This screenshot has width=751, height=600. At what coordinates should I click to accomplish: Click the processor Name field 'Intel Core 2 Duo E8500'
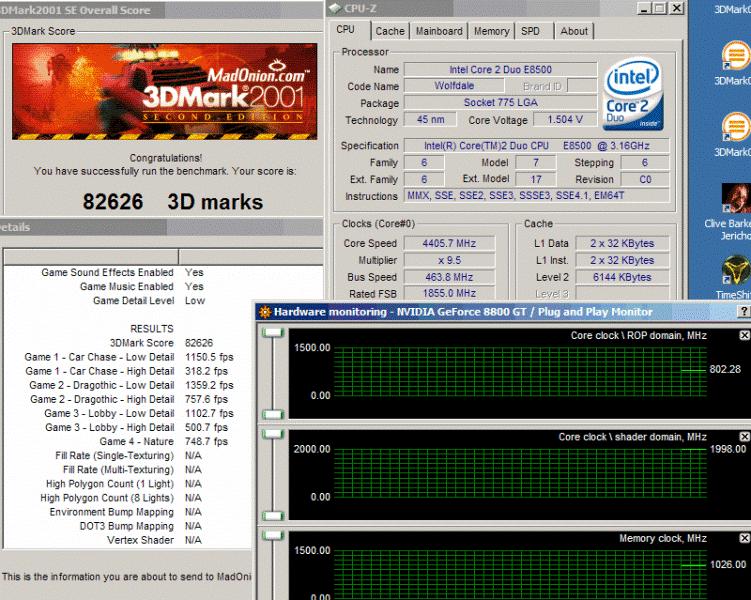[x=501, y=69]
